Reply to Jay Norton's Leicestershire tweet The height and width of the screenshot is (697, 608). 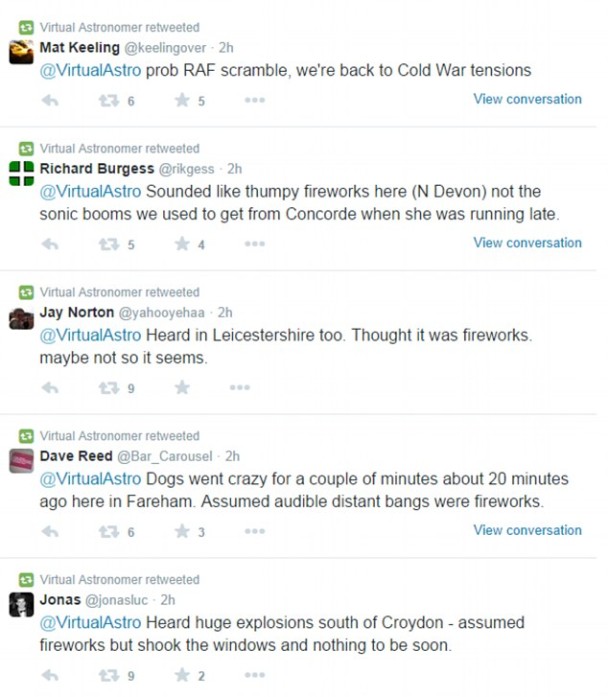tap(49, 388)
